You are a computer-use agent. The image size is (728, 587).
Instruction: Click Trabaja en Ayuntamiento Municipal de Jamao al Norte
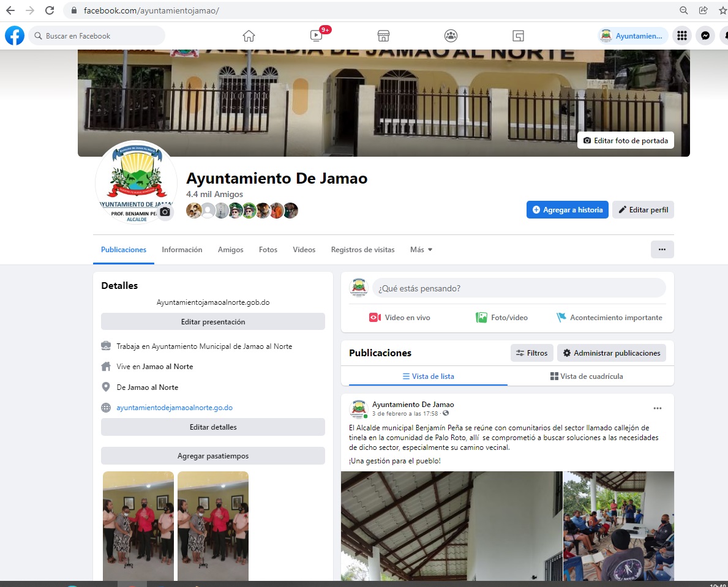click(x=205, y=346)
